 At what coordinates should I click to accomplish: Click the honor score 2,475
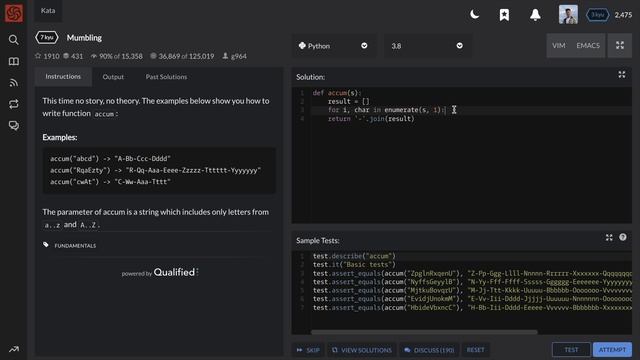coord(623,15)
